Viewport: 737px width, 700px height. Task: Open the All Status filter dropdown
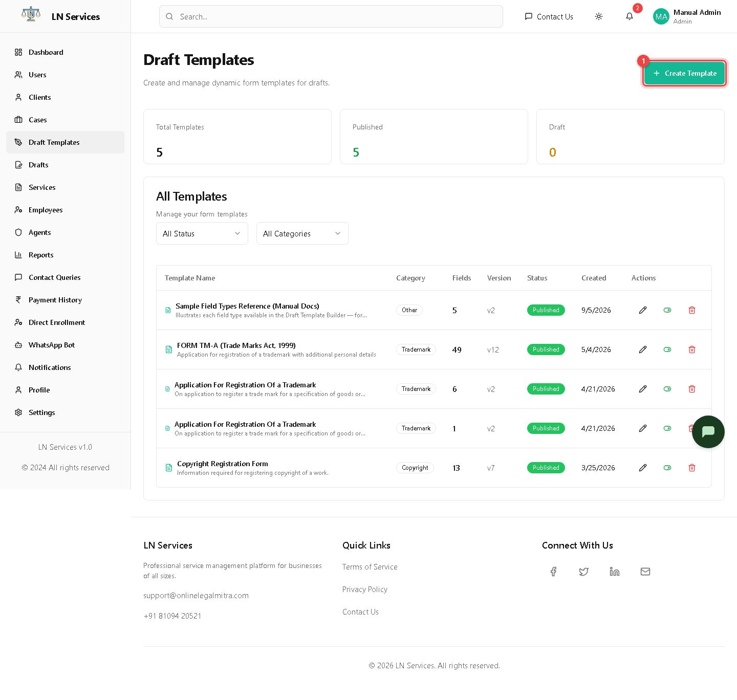202,233
